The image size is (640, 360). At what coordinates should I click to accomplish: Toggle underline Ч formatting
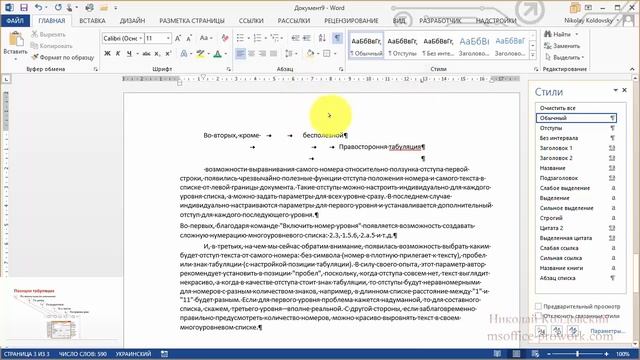129,53
